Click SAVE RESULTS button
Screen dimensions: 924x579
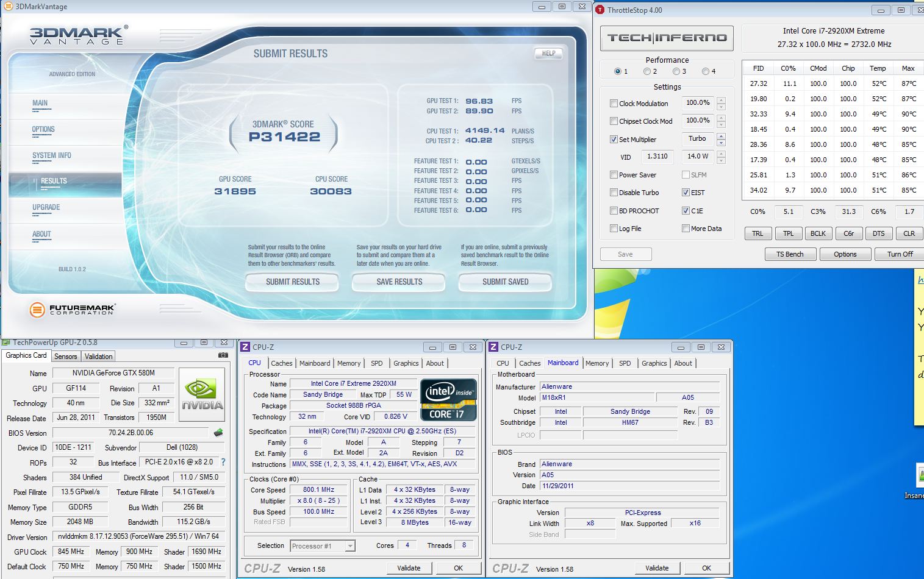pyautogui.click(x=399, y=282)
